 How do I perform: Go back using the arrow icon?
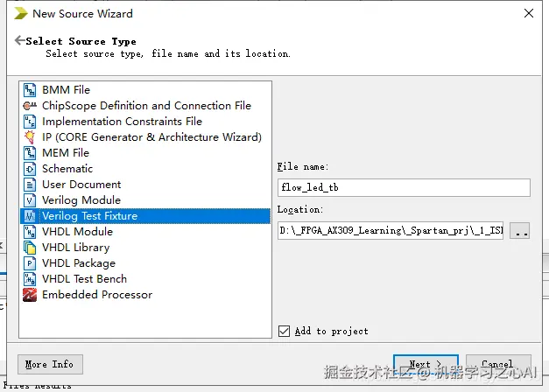pos(19,40)
